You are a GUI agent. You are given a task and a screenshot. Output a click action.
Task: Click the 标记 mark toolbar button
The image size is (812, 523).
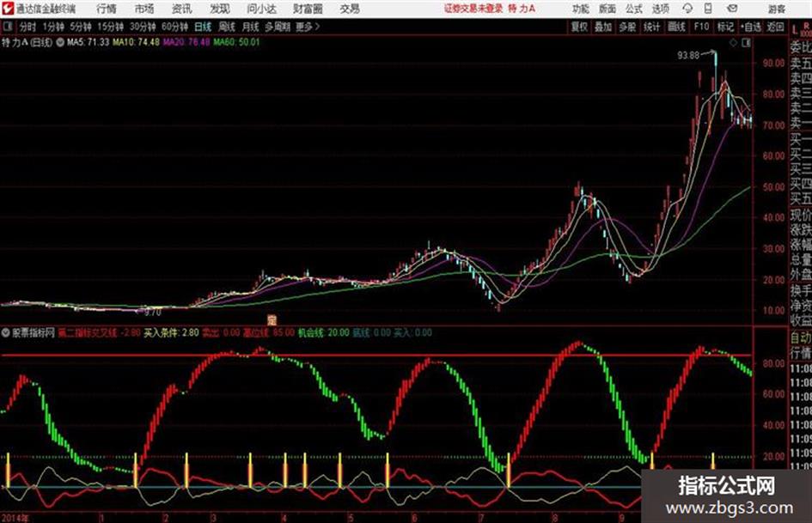725,27
